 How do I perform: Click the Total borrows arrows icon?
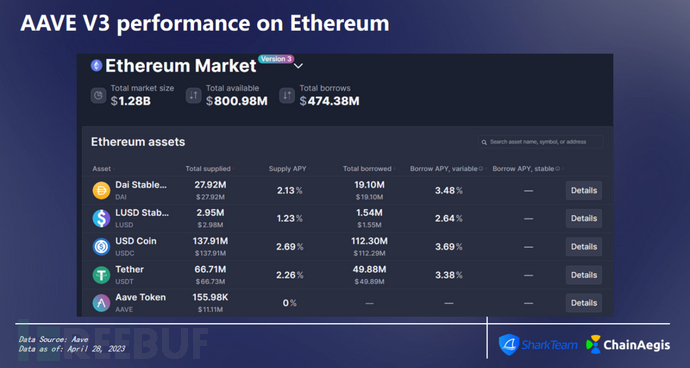coord(287,96)
